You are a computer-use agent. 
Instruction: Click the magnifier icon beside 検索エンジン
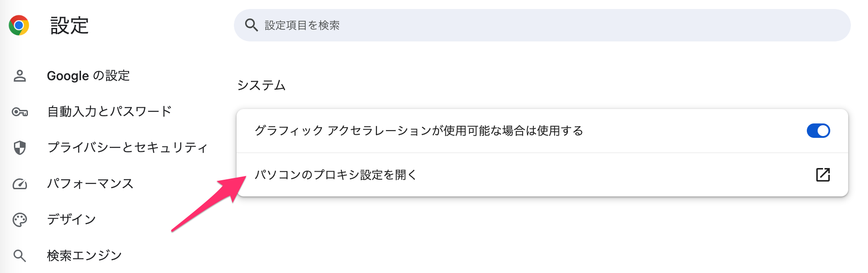click(20, 256)
